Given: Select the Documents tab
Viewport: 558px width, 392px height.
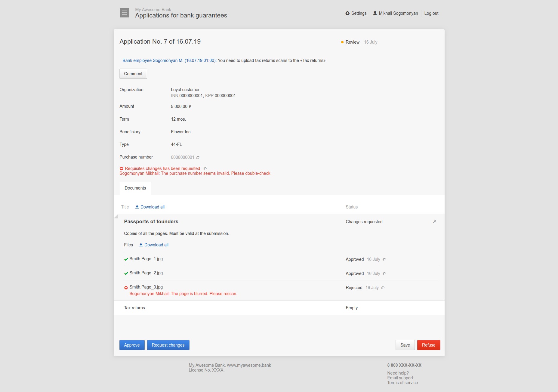Looking at the screenshot, I should (135, 188).
